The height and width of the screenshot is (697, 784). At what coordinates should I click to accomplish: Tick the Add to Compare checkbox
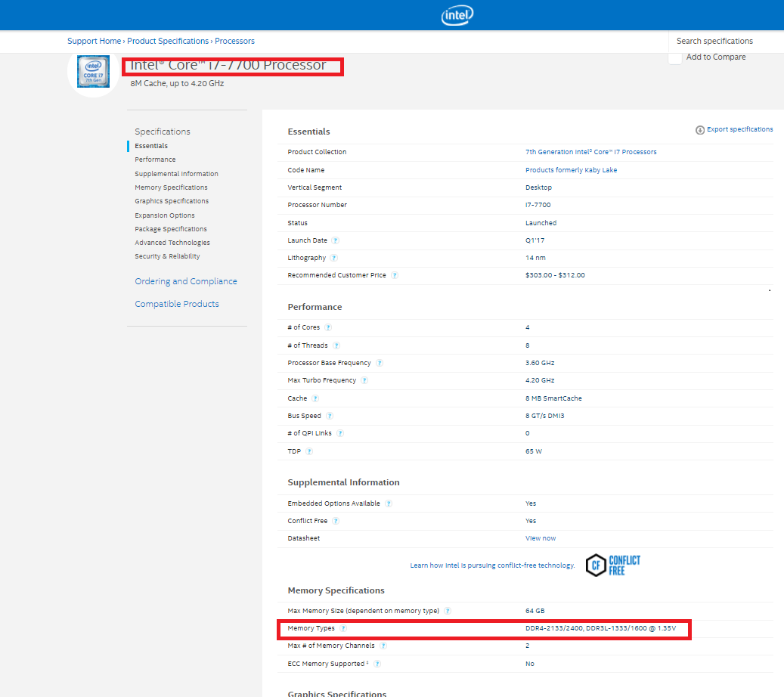pyautogui.click(x=675, y=57)
